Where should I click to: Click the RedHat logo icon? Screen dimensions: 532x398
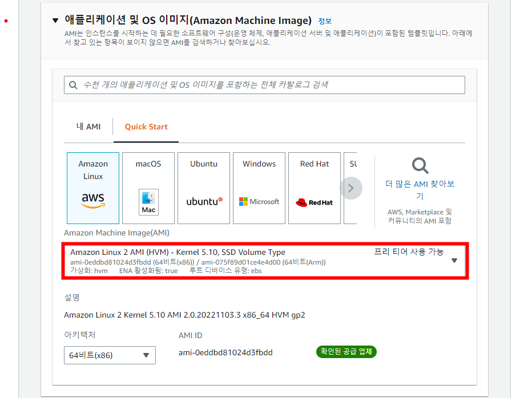click(314, 202)
